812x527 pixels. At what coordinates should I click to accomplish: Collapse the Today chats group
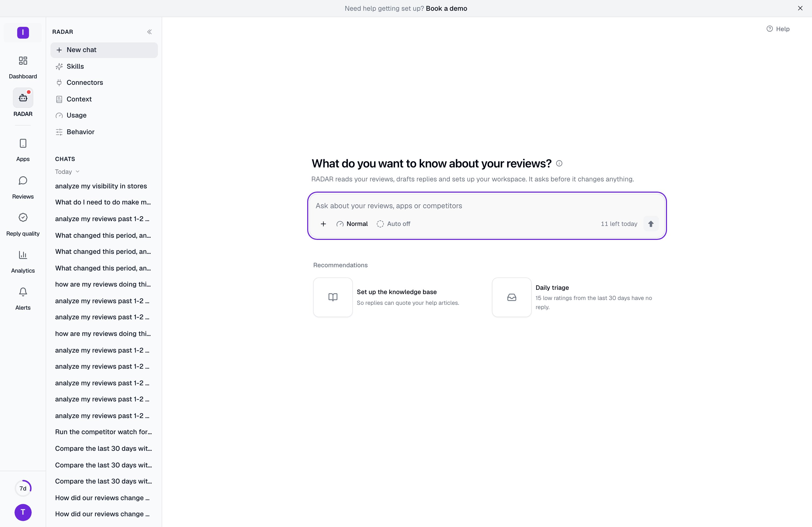(x=67, y=172)
